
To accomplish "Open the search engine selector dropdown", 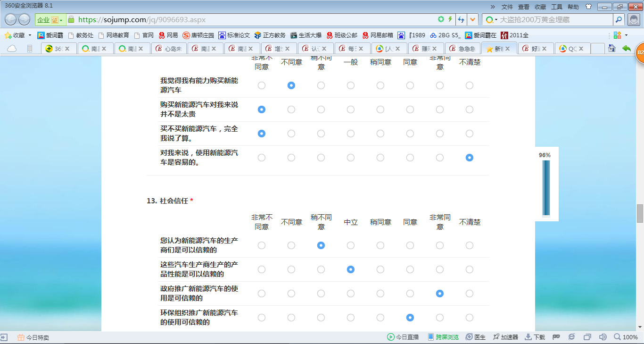I will click(492, 20).
